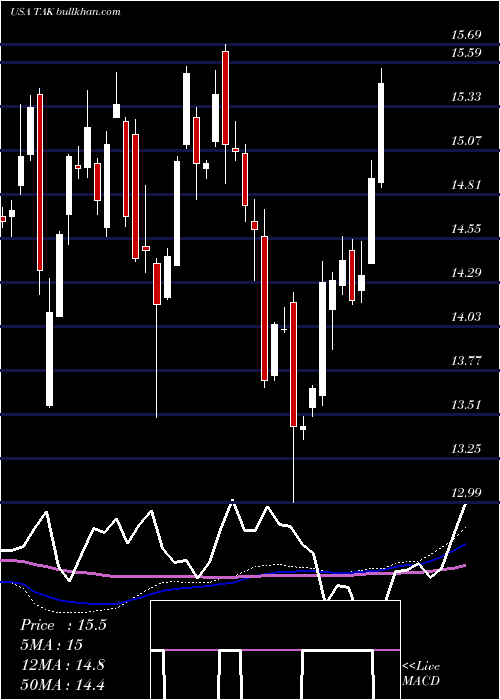Screen dimensions: 500x700
Task: Click the '50MA : 14.4' readout
Action: point(62,684)
